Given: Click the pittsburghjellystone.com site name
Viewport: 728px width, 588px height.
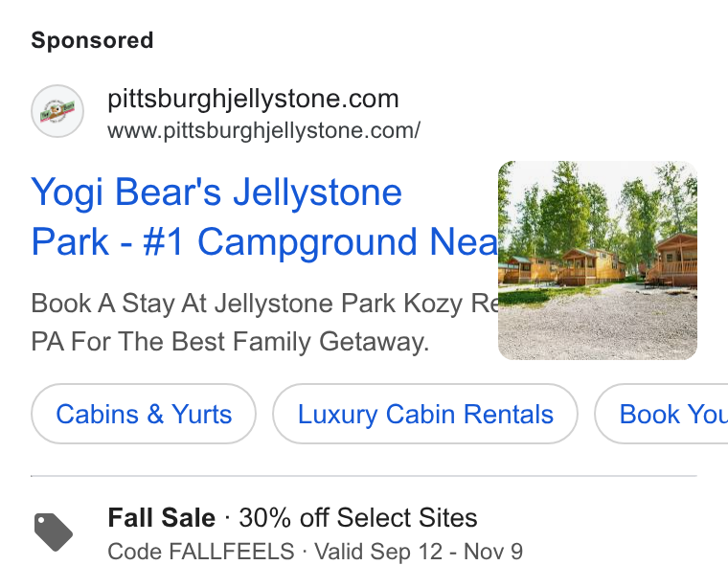Looking at the screenshot, I should tap(253, 99).
